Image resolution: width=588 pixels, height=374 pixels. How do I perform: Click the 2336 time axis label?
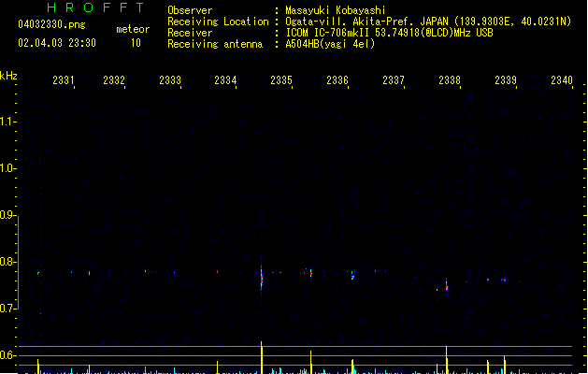[x=337, y=79]
